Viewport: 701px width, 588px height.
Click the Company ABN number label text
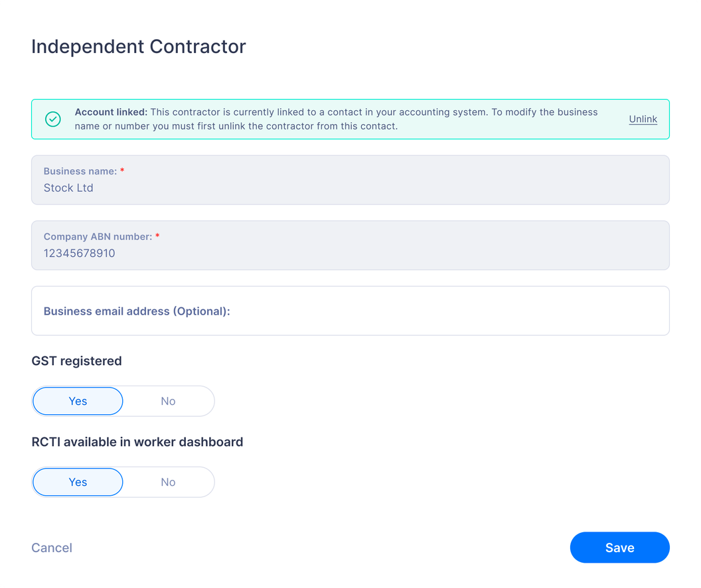click(98, 237)
